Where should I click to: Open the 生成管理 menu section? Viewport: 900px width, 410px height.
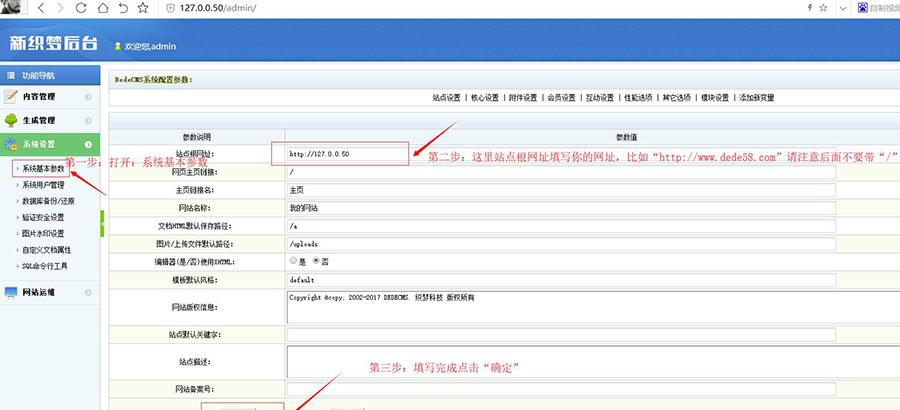tap(50, 121)
